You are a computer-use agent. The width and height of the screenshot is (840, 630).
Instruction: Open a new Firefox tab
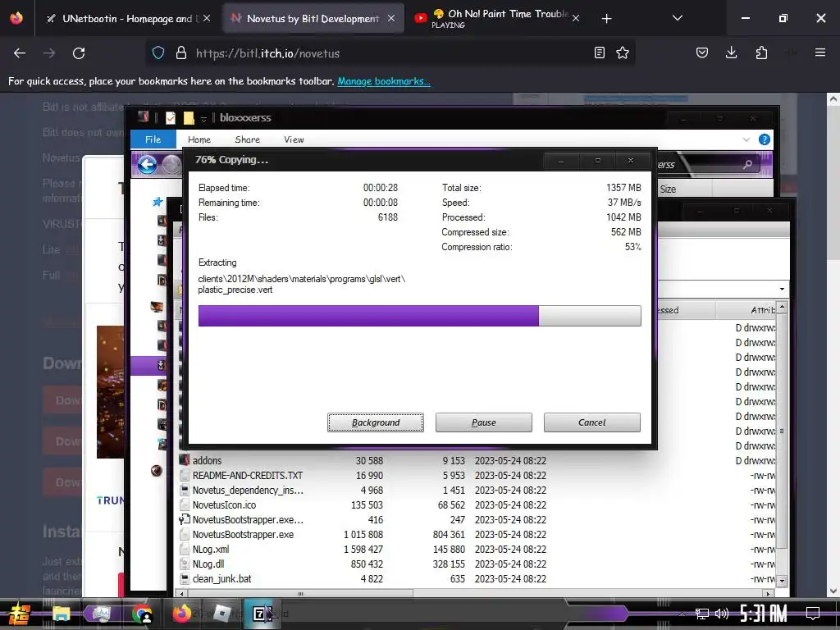(606, 19)
